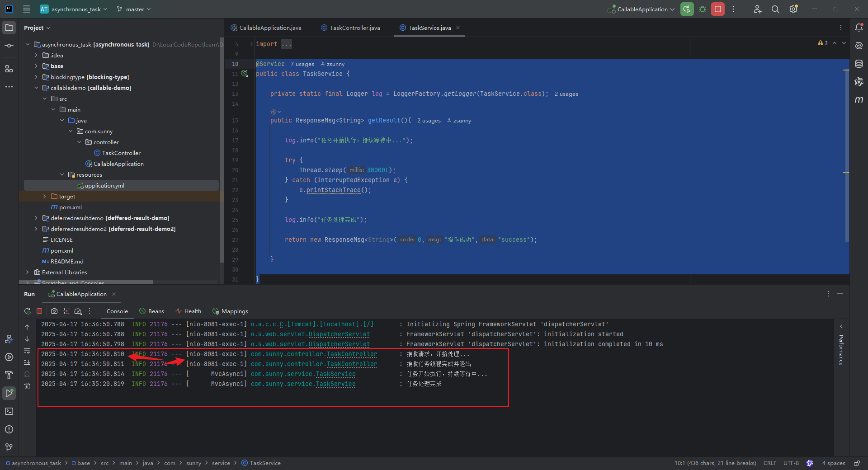Open TaskService link in '任务处理完成' log line
Screen dimensions: 868x470
coord(335,384)
